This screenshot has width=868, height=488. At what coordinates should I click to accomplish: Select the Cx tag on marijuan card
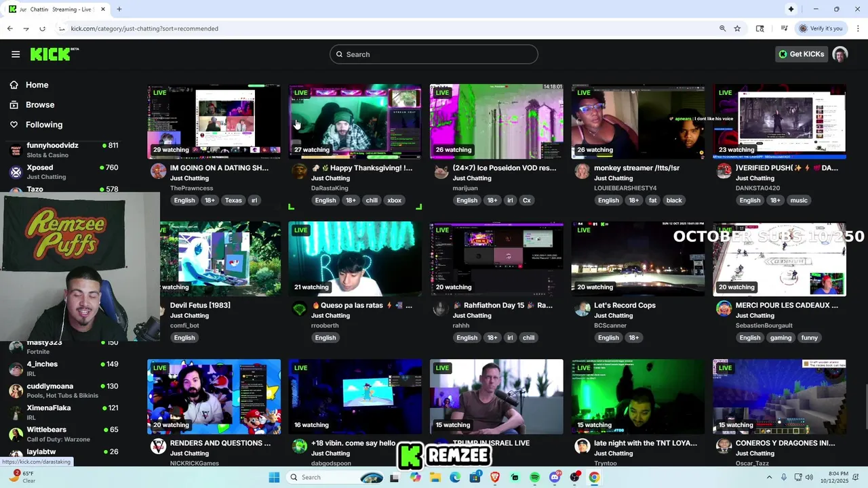(x=526, y=200)
